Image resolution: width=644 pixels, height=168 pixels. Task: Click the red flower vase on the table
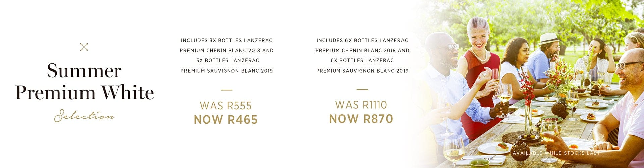(527, 101)
